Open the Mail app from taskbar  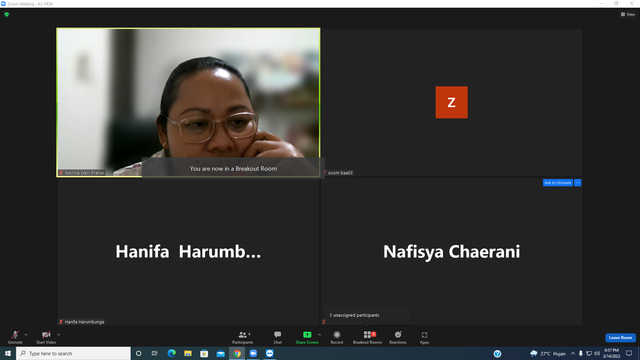[220, 353]
